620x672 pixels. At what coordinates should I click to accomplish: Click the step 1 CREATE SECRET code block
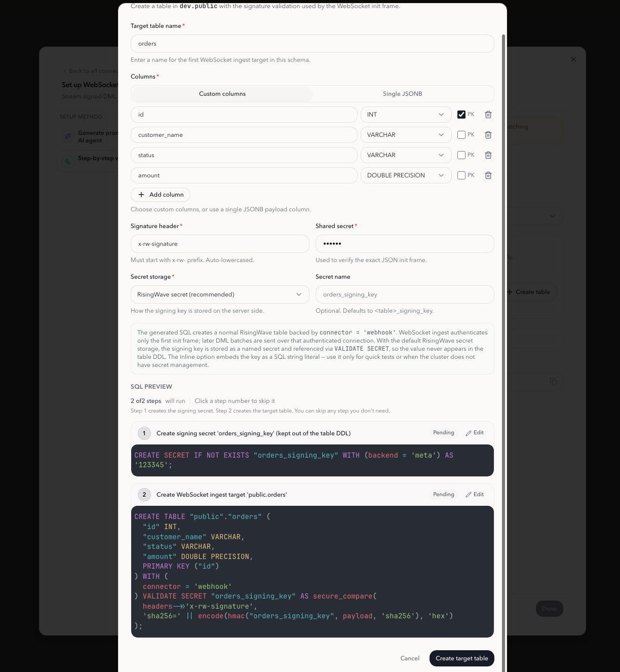[312, 460]
